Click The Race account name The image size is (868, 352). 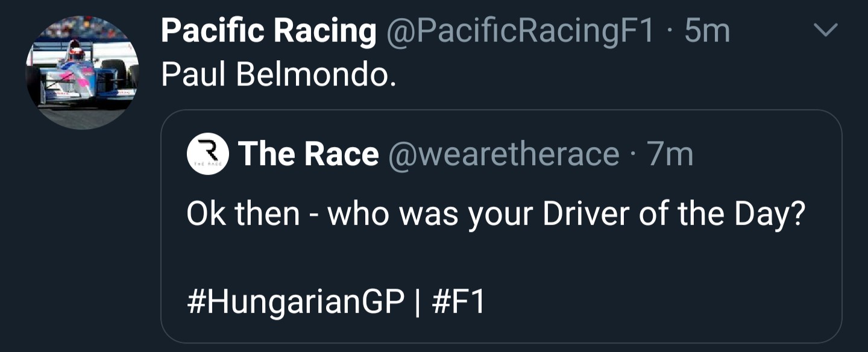pos(309,155)
